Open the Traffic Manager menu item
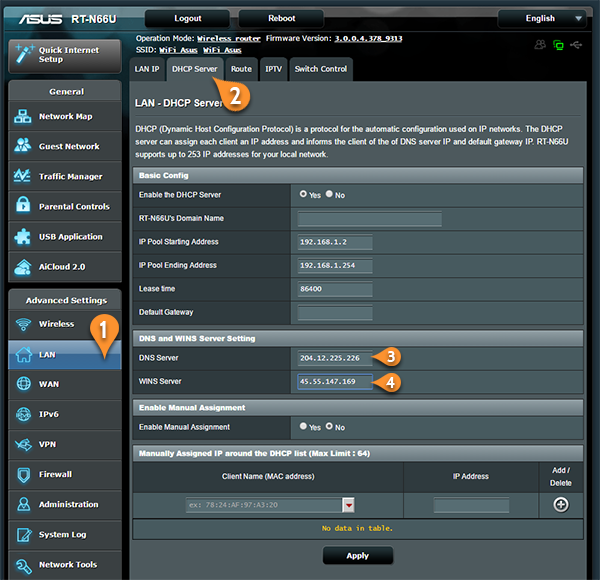The image size is (600, 580). click(65, 176)
